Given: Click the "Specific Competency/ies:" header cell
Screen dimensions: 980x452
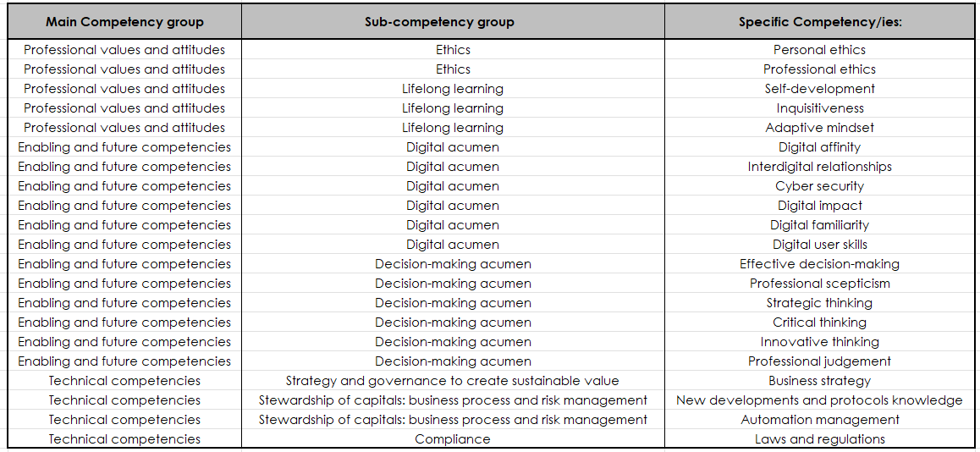Looking at the screenshot, I should coord(820,22).
